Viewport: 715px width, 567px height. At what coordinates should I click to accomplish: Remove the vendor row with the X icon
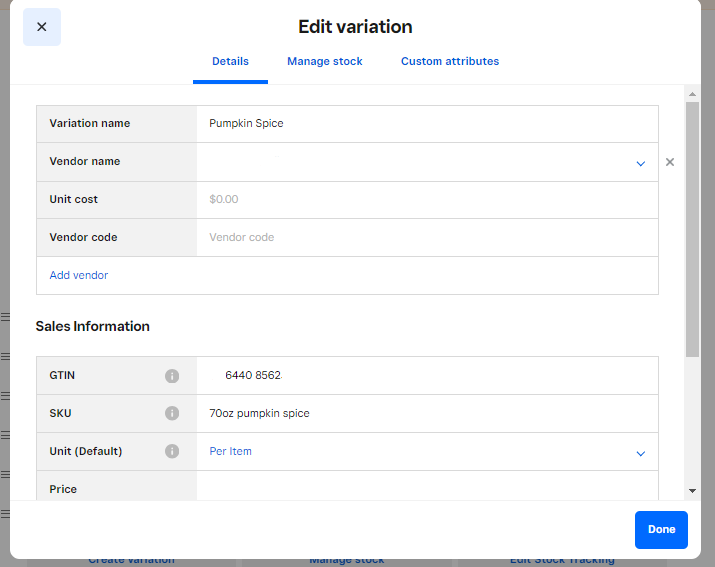tap(670, 162)
